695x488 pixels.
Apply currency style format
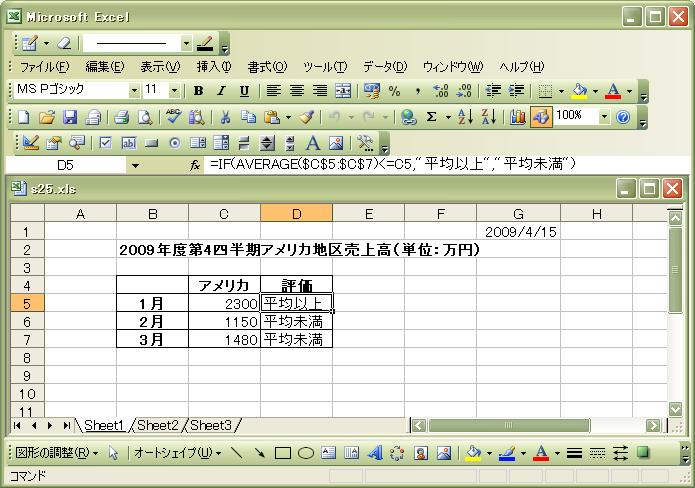coord(371,91)
